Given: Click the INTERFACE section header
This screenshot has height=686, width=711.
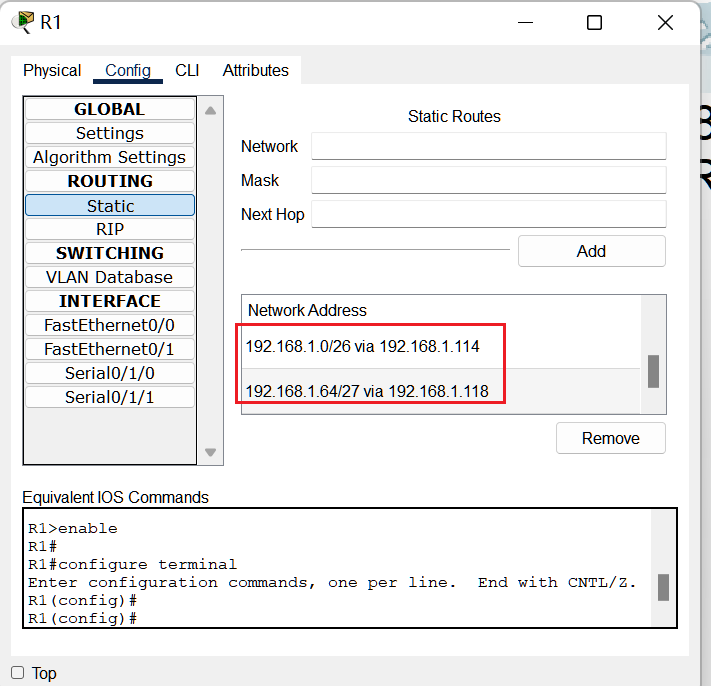Looking at the screenshot, I should (x=110, y=302).
